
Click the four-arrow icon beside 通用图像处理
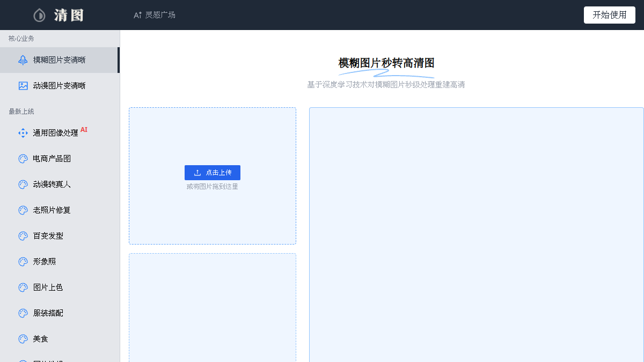coord(23,133)
